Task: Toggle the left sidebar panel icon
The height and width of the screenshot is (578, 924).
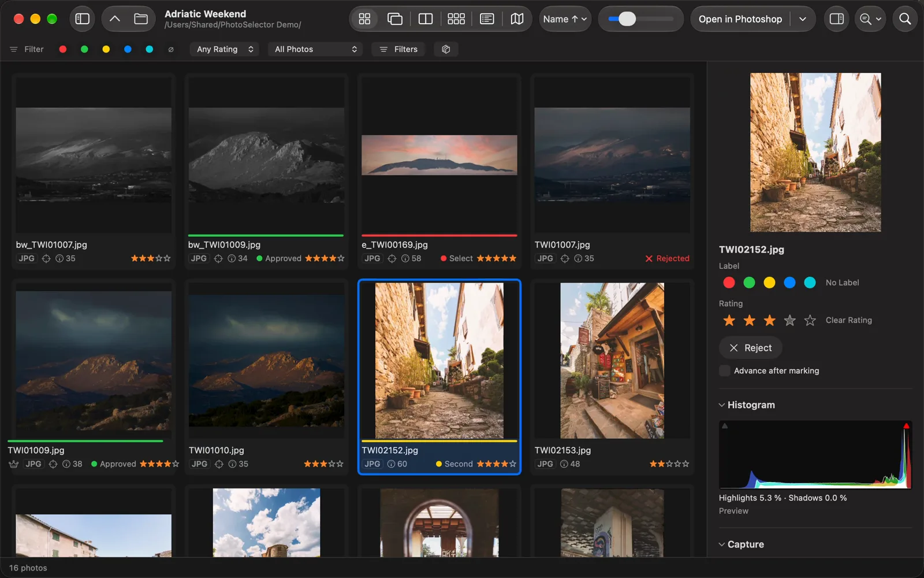Action: (83, 19)
